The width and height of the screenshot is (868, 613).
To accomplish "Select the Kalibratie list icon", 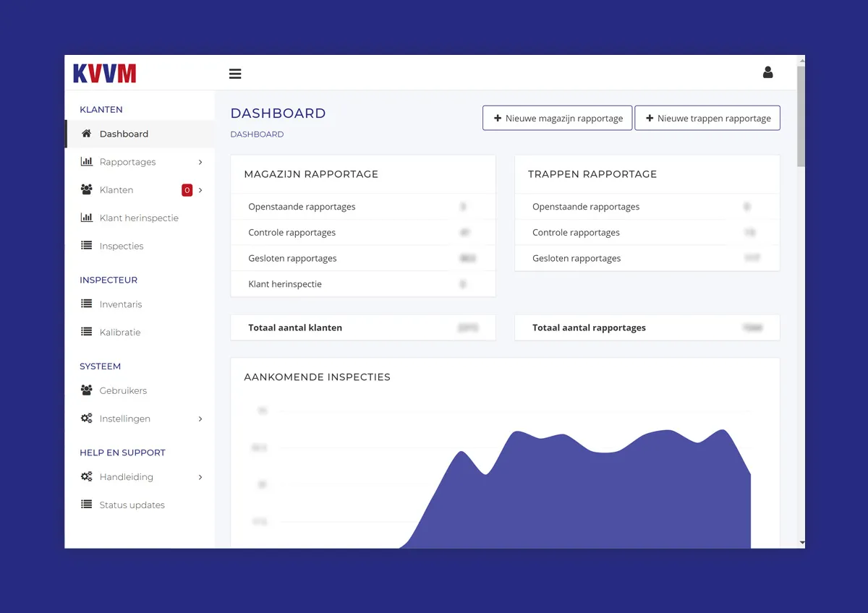I will click(86, 332).
